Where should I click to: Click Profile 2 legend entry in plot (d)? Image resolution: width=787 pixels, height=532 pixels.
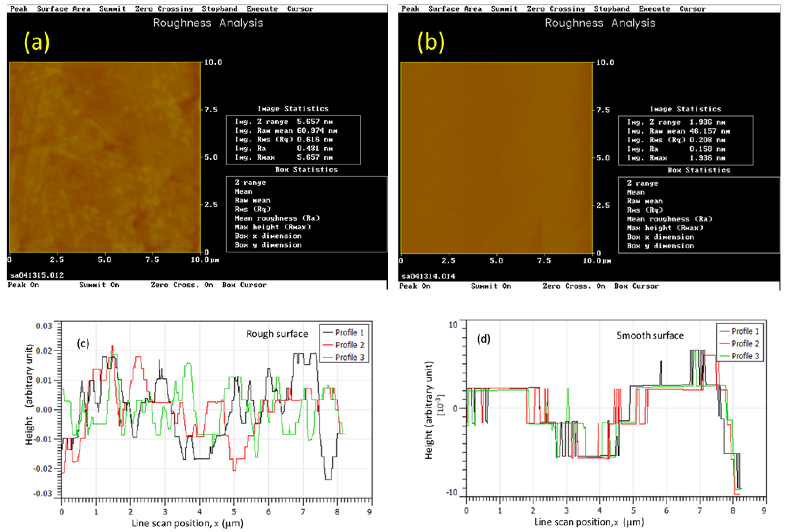tap(739, 344)
